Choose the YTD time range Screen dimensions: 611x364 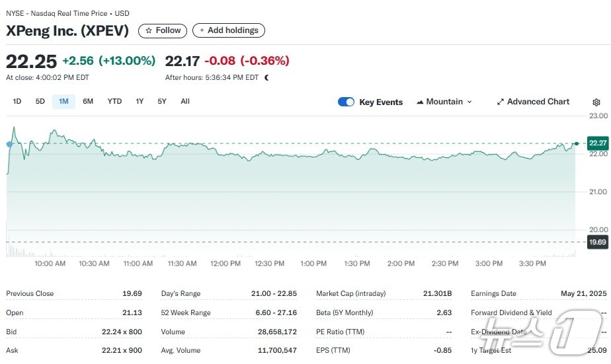coord(114,101)
